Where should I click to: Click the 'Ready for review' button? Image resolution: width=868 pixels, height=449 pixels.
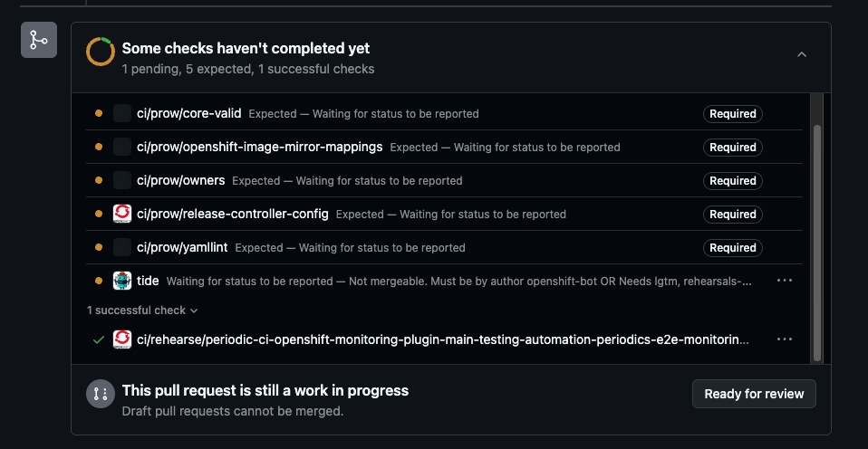click(x=754, y=394)
